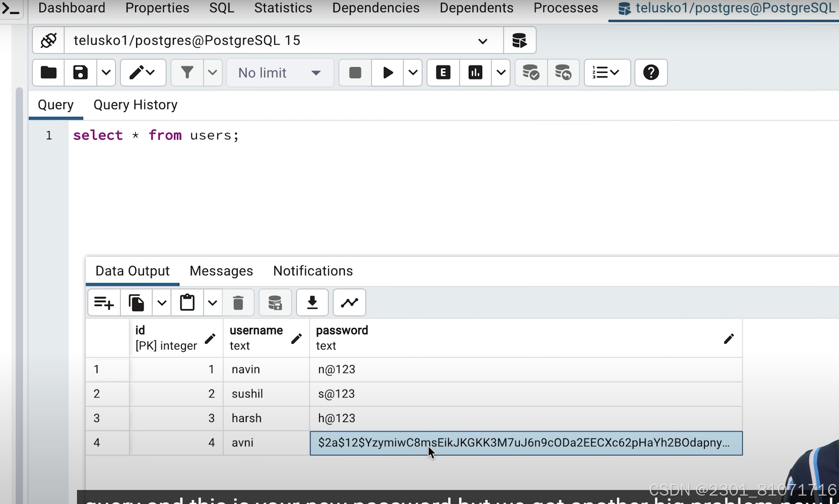Click the stop query execution icon
Image resolution: width=839 pixels, height=504 pixels.
[x=354, y=73]
